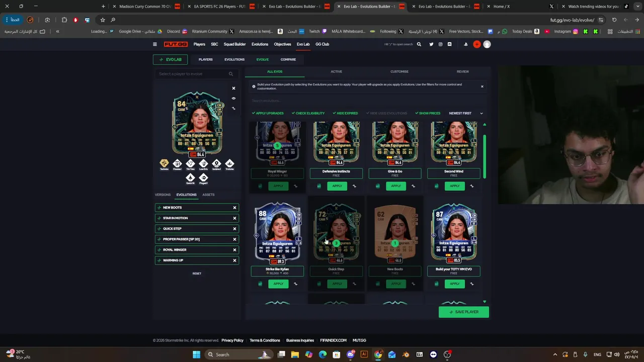Click sparkle icon next to Strike like Kylian Apply

(x=295, y=284)
